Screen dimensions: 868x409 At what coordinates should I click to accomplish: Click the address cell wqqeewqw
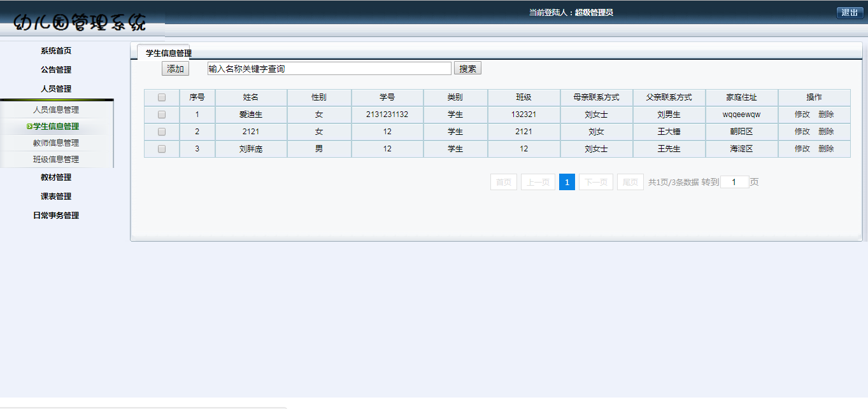(x=741, y=114)
